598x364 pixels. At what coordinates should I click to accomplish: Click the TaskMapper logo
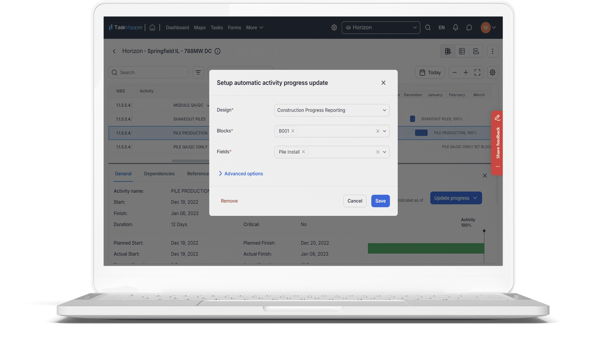click(125, 27)
